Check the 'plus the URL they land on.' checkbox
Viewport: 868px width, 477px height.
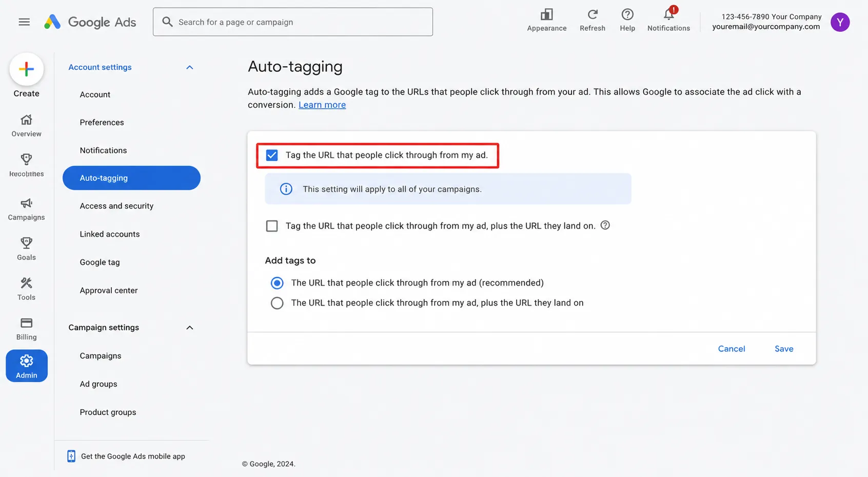click(x=272, y=226)
